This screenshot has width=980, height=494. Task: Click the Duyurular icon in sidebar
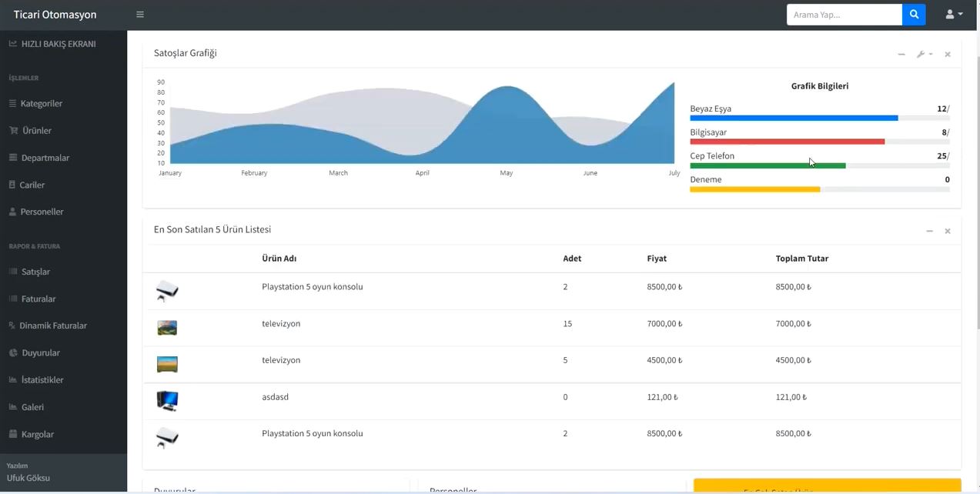13,352
